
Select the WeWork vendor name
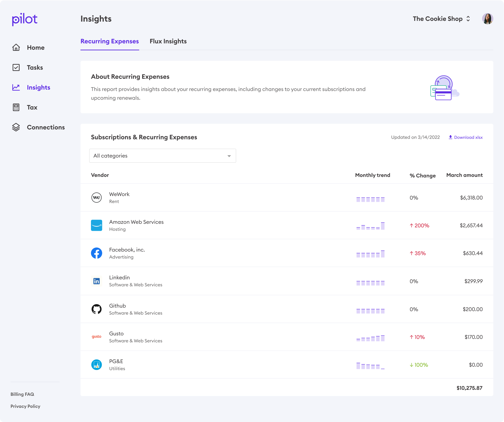coord(119,194)
